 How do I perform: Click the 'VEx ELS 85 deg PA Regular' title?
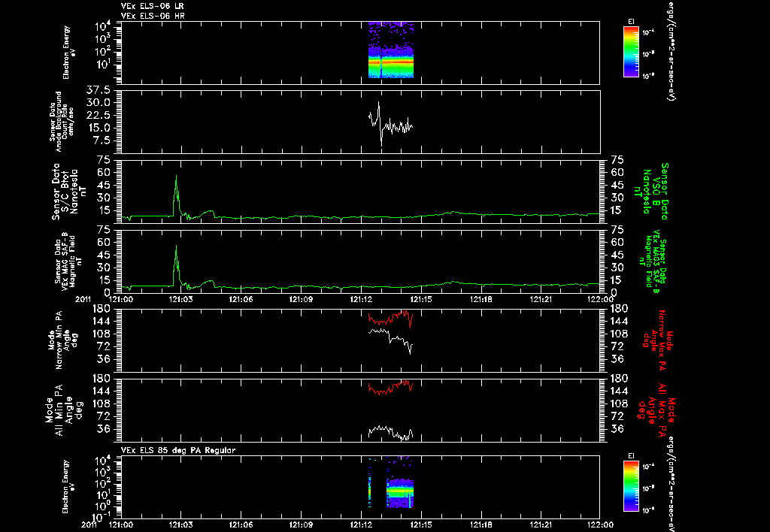(x=178, y=450)
